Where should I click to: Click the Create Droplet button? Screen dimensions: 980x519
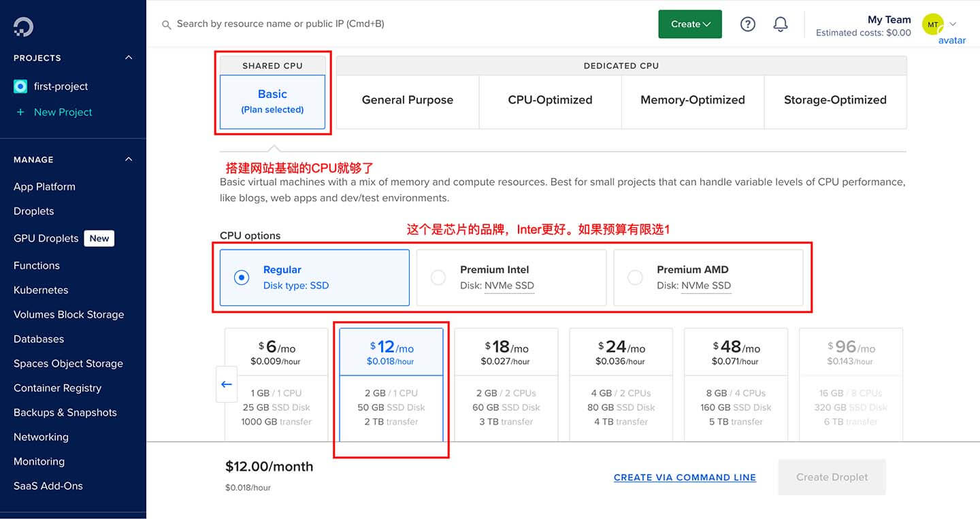coord(832,477)
